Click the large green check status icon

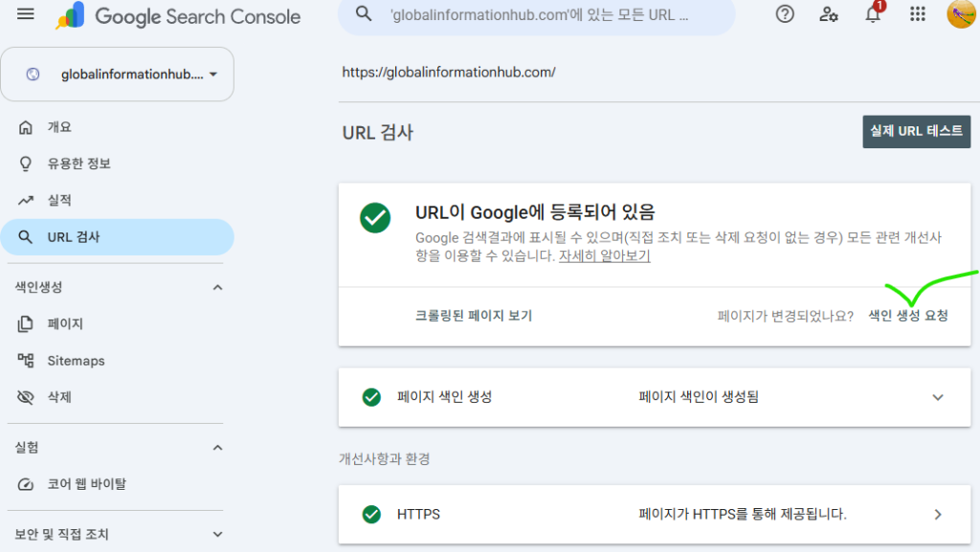click(375, 218)
